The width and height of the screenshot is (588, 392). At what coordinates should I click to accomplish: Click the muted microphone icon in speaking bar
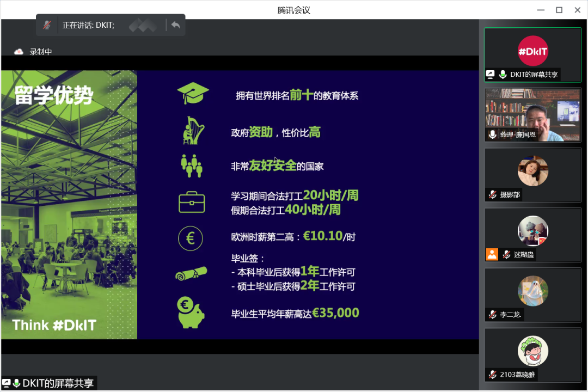click(47, 25)
